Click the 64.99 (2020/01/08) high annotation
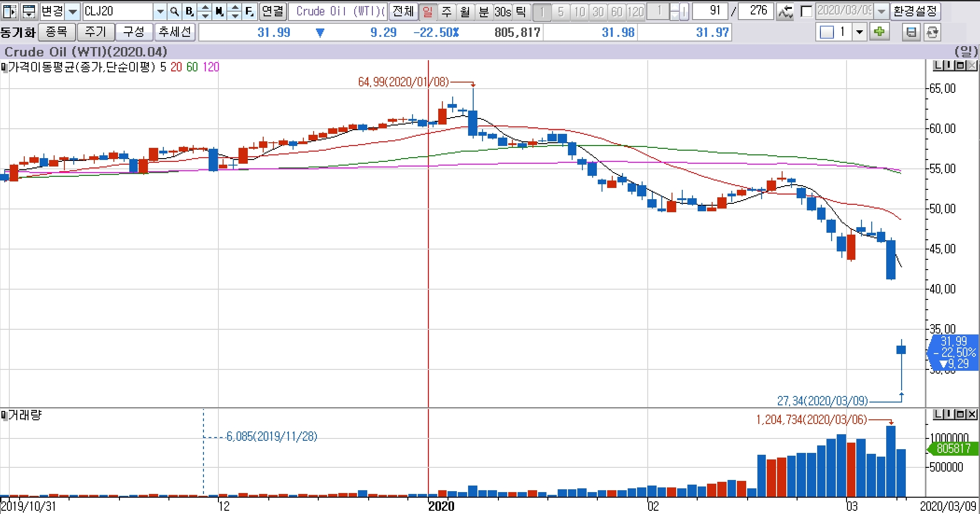The image size is (980, 514). point(403,82)
